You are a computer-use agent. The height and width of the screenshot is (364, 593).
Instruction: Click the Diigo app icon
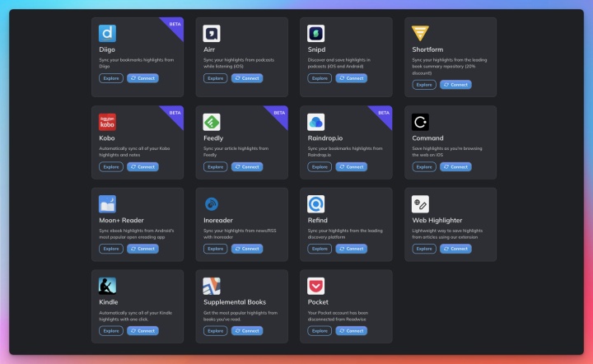tap(107, 34)
